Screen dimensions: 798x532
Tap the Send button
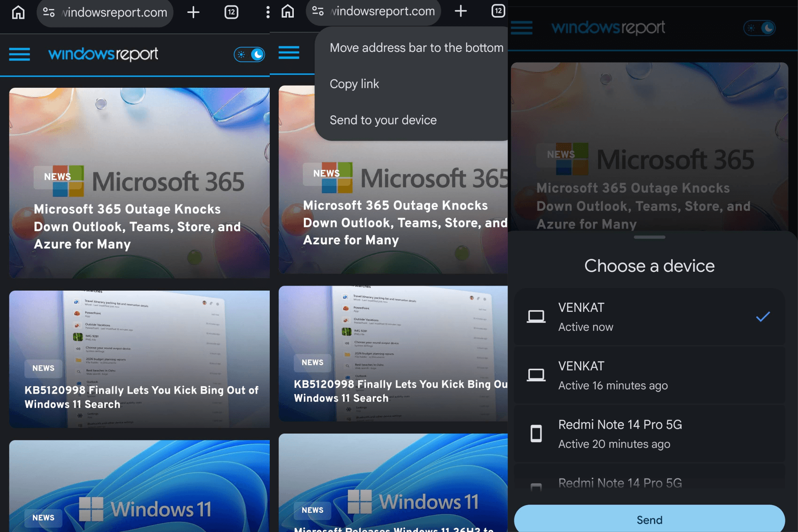650,520
